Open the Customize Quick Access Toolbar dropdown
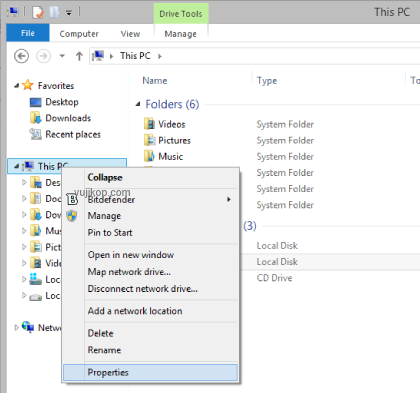This screenshot has width=420, height=393. [69, 13]
